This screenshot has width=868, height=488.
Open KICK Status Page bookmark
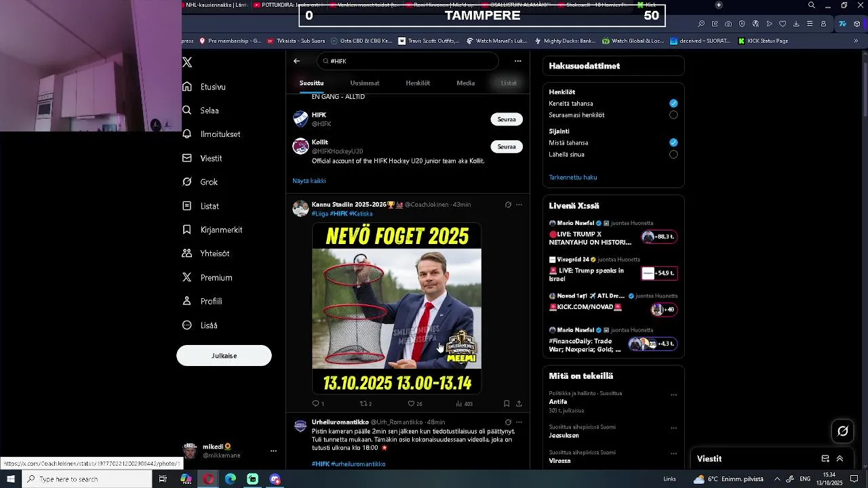(762, 41)
